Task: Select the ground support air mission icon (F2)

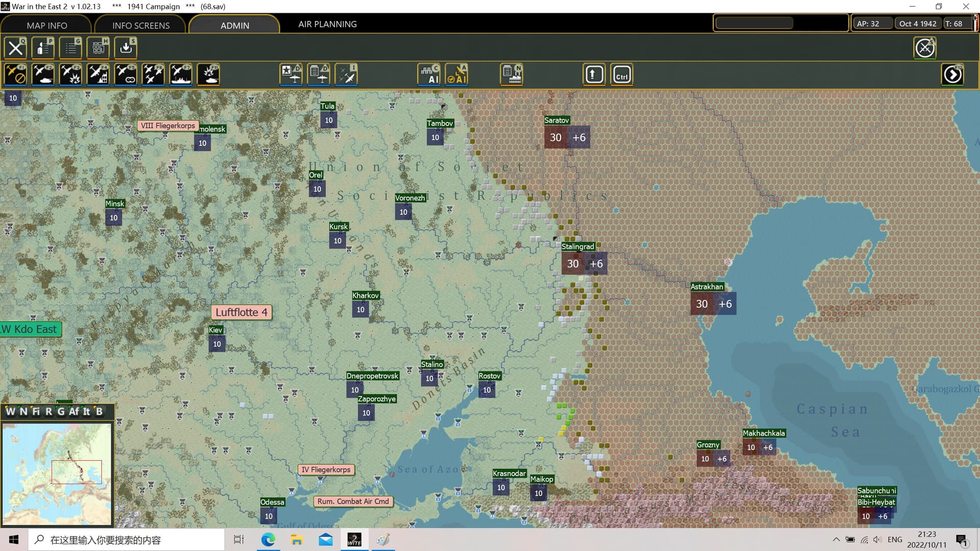Action: coord(43,74)
